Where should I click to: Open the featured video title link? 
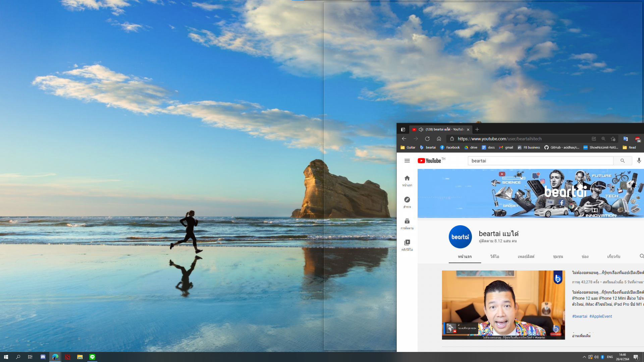pos(608,273)
